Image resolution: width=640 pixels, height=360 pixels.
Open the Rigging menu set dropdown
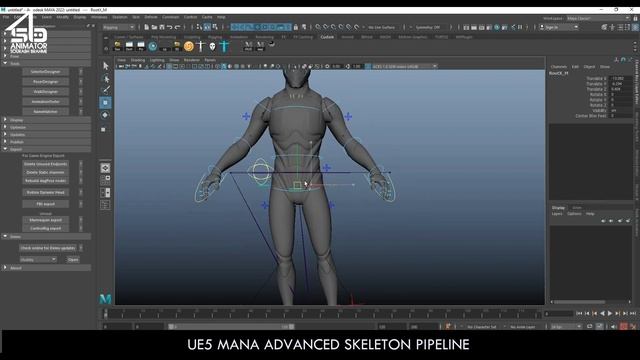click(118, 27)
